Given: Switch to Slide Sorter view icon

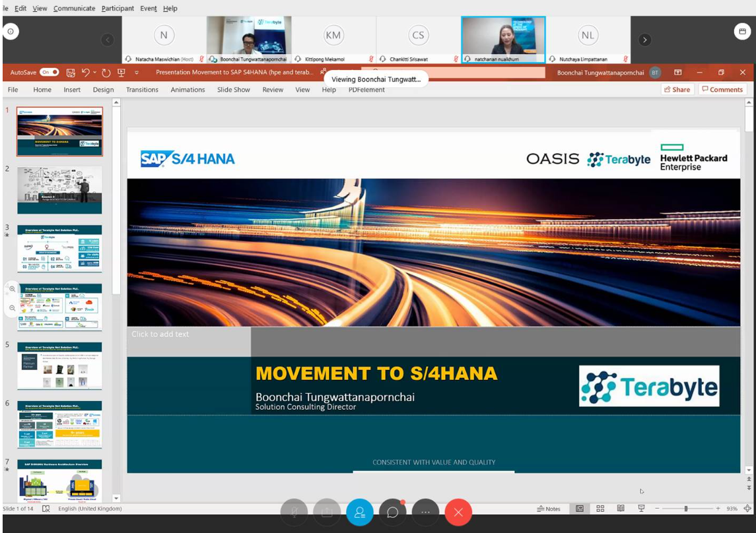Looking at the screenshot, I should (x=600, y=509).
